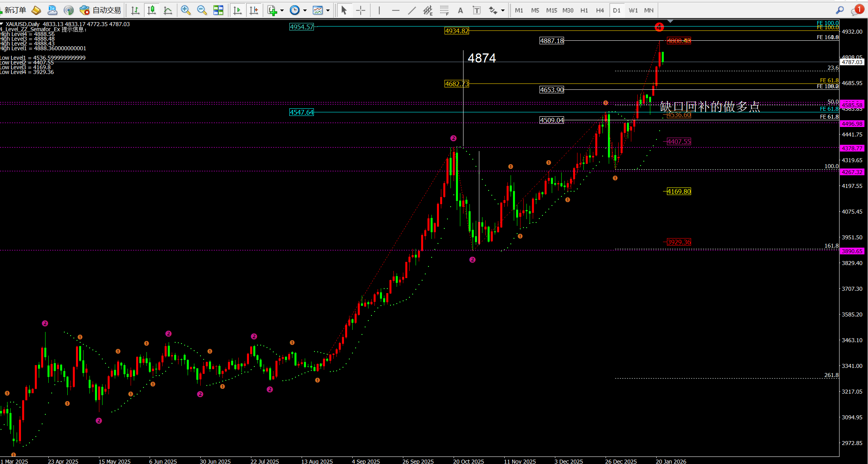Toggle the chart shift button
The image size is (868, 464).
click(x=254, y=10)
